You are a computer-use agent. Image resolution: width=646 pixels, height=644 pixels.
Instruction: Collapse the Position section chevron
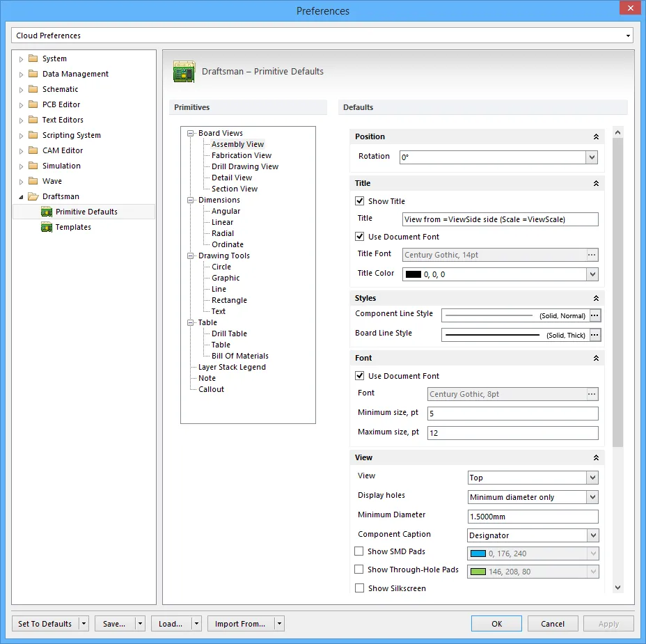[596, 136]
